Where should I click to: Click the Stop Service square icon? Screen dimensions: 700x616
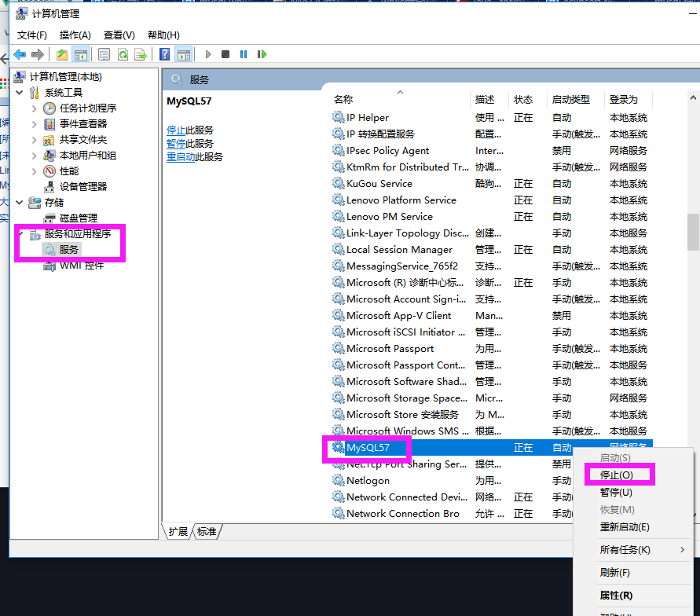click(x=225, y=54)
